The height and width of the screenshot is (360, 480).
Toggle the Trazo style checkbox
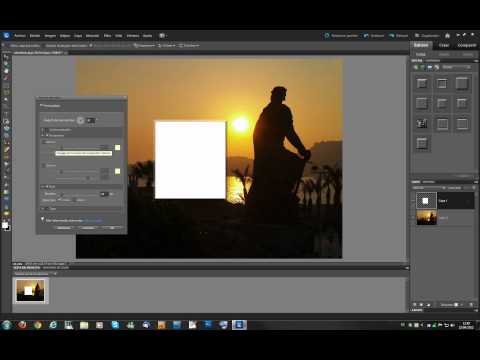[48, 209]
